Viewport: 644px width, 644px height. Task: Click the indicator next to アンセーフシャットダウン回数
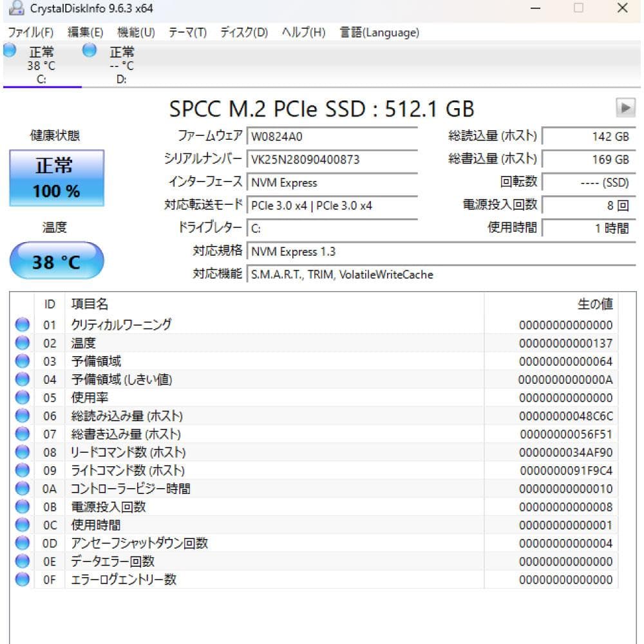[x=22, y=543]
